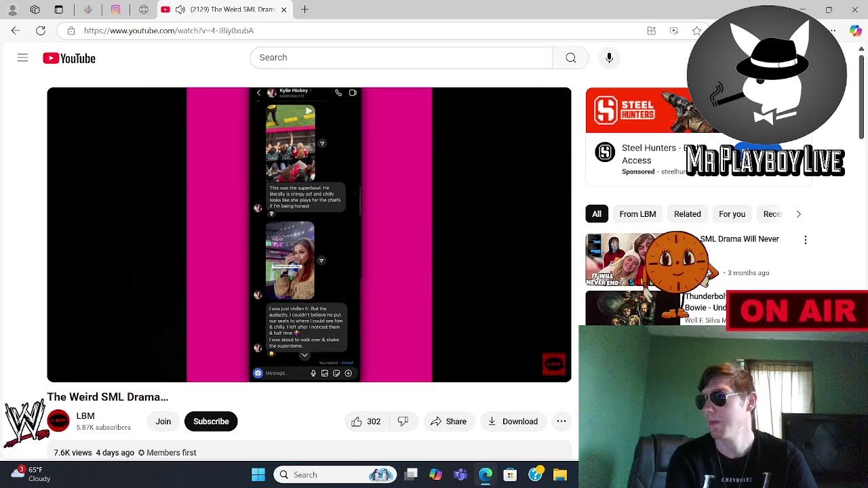Open Microsoft Teams from the taskbar
Screen dimensions: 868x488
(460, 474)
